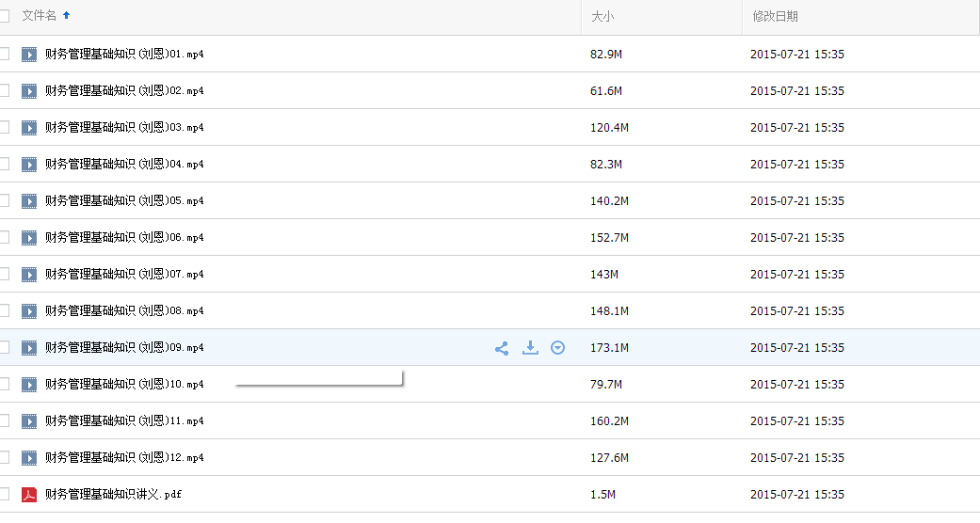Check the box for 财务管理基础知识(刘恩)09.mp4

tap(4, 347)
